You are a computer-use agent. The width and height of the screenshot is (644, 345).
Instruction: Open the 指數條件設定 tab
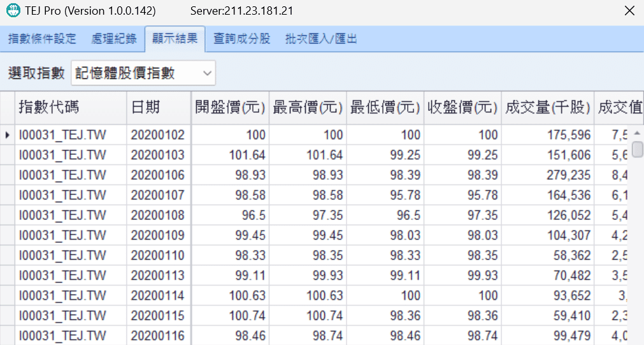(42, 39)
